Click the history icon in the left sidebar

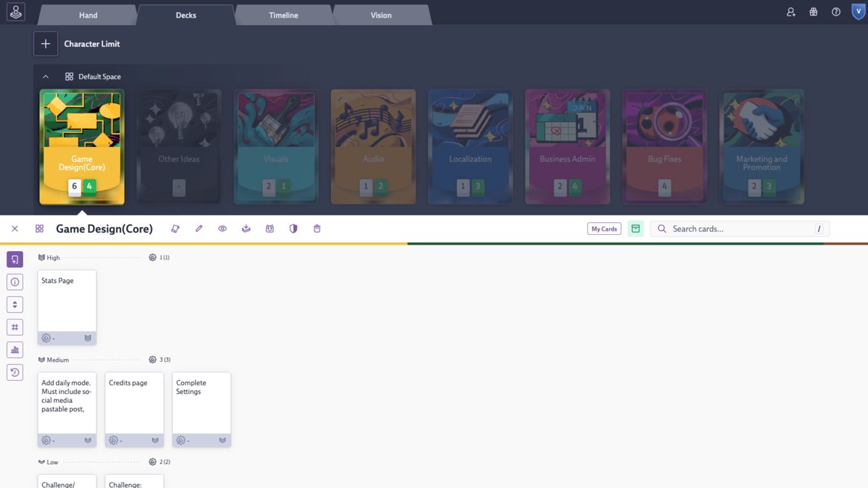(x=15, y=372)
